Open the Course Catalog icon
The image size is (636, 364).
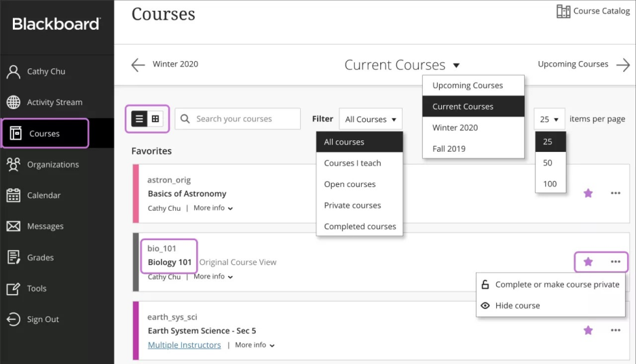click(563, 12)
